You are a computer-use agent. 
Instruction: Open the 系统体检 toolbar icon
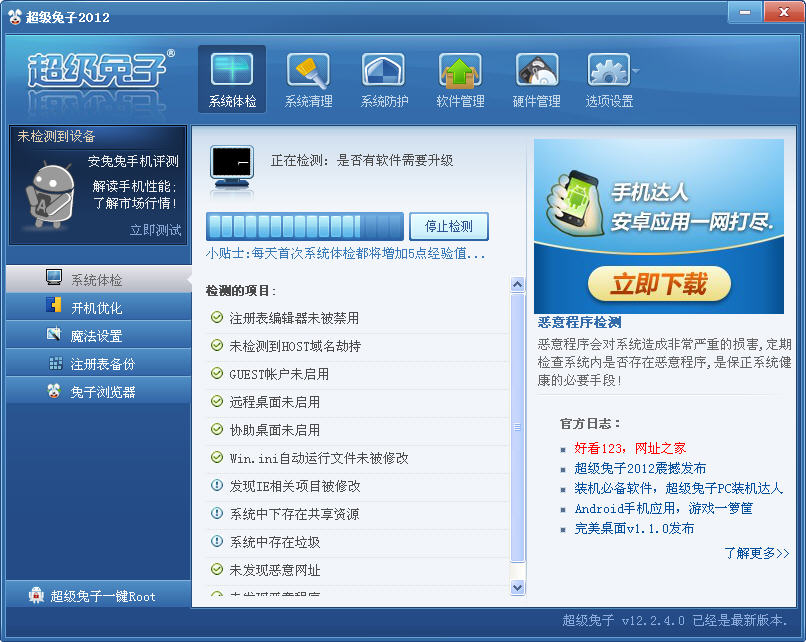232,72
